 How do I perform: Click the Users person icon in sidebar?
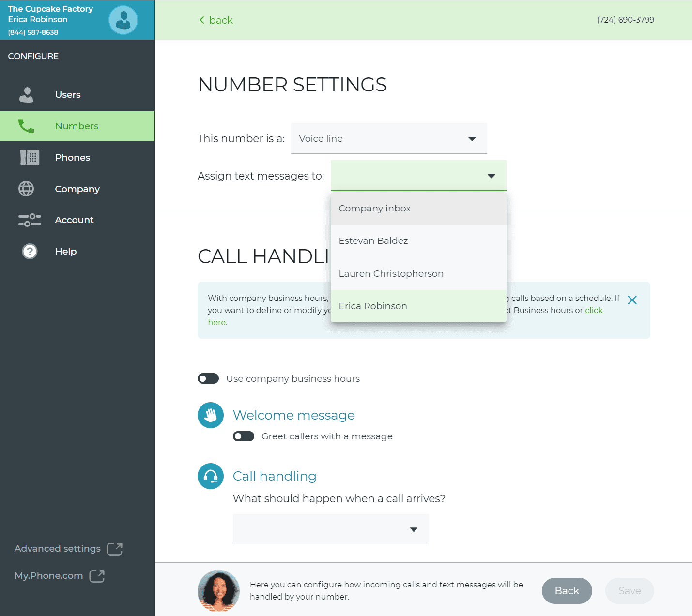[x=26, y=95]
